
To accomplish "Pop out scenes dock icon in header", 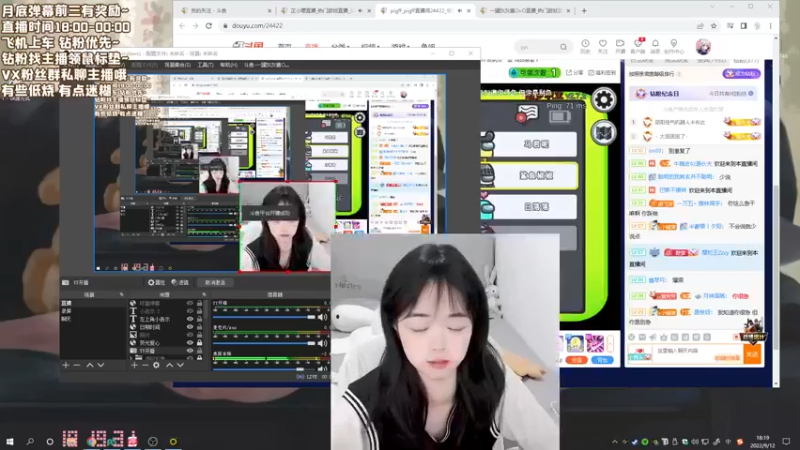I will click(x=121, y=294).
